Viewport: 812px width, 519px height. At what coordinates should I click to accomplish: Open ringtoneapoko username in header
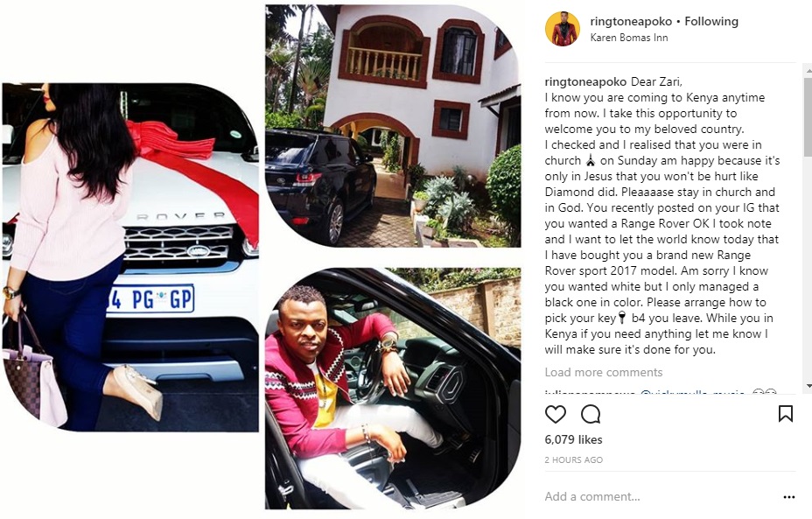pyautogui.click(x=631, y=21)
